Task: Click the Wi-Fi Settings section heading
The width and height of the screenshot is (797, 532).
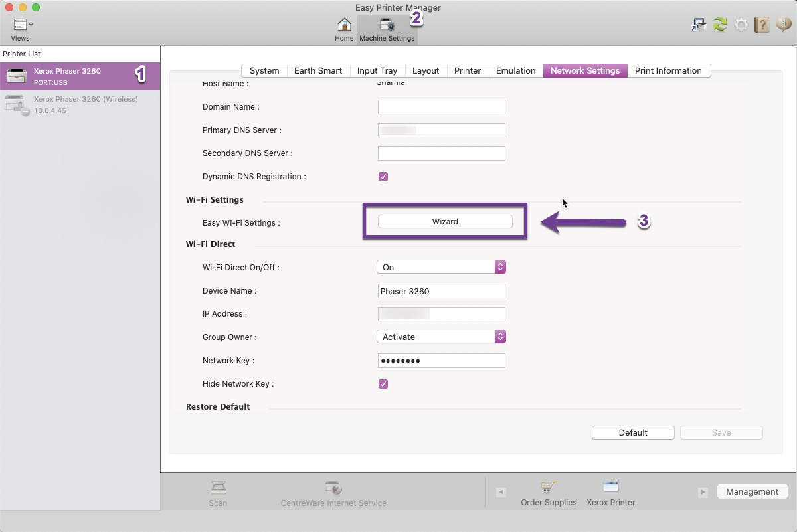Action: (215, 199)
